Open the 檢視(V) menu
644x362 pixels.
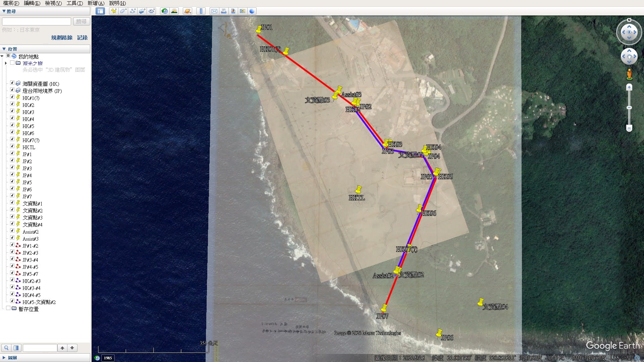tap(53, 3)
